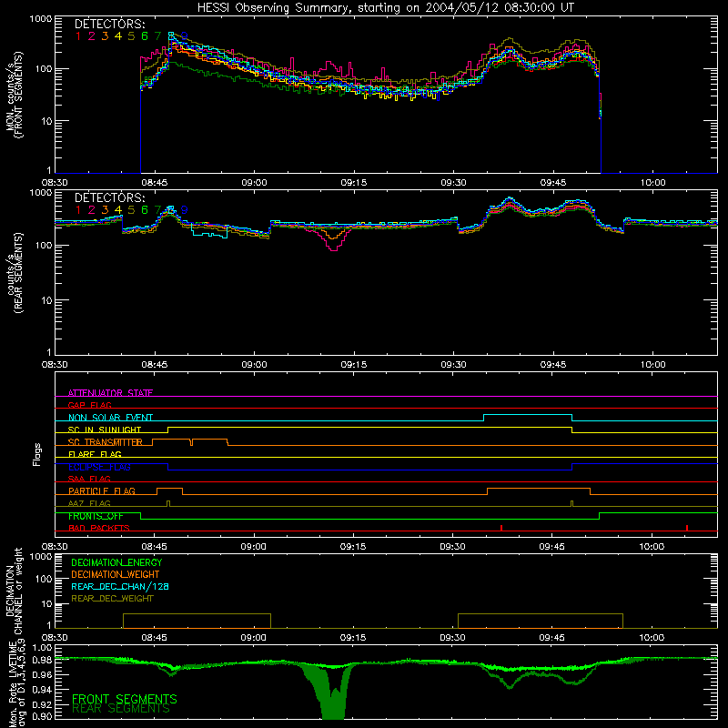Click the FRONTS_OFF flag label
The width and height of the screenshot is (728, 728).
(x=96, y=516)
